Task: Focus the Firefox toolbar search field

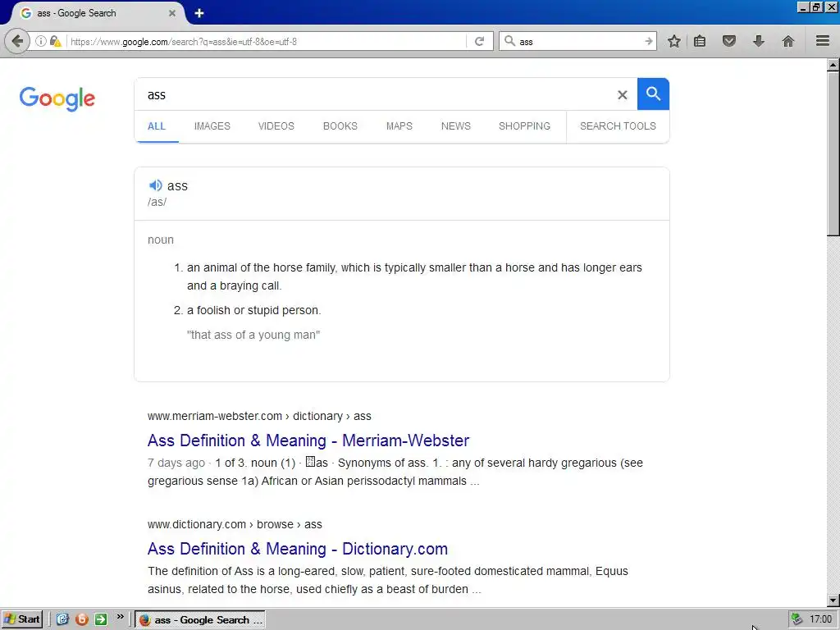Action: pos(580,41)
